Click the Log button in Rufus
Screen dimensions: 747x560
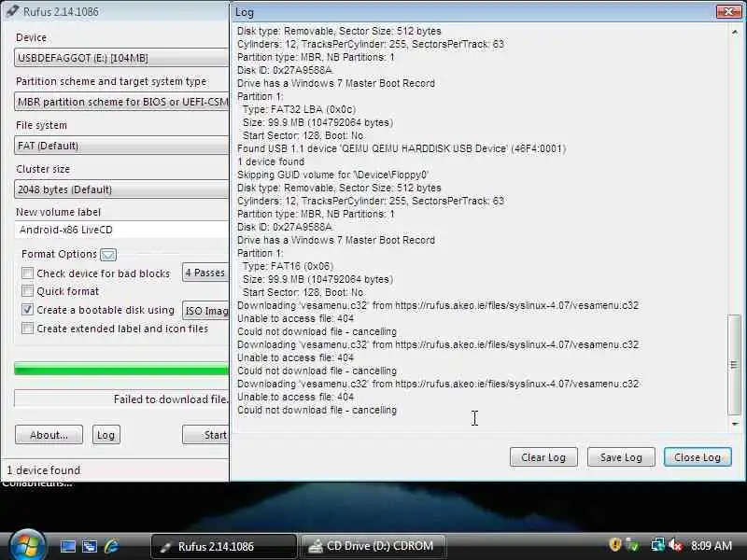pos(106,435)
